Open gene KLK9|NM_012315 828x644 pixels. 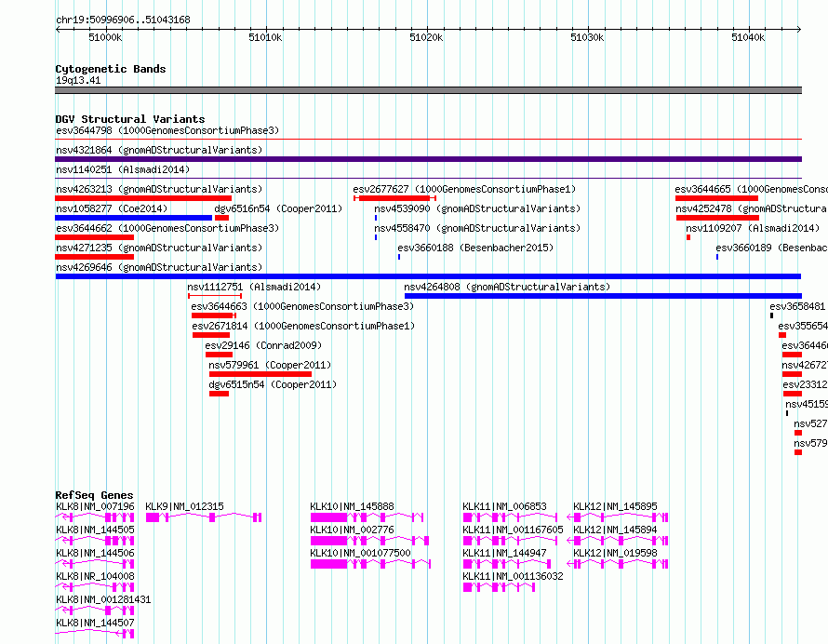184,506
